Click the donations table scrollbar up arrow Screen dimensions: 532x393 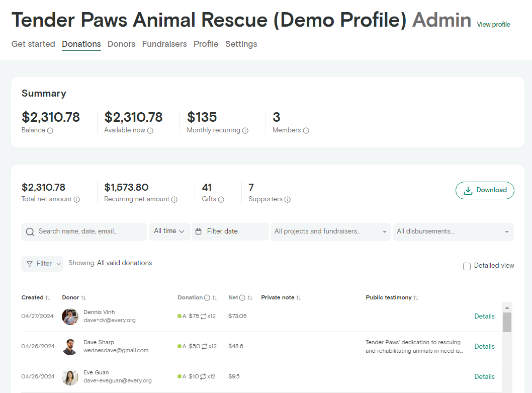point(507,307)
